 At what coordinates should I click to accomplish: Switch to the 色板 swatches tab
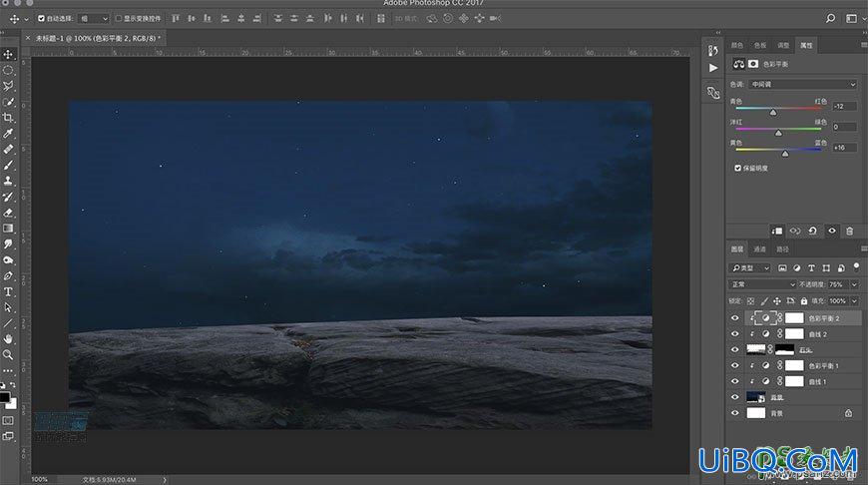point(760,45)
